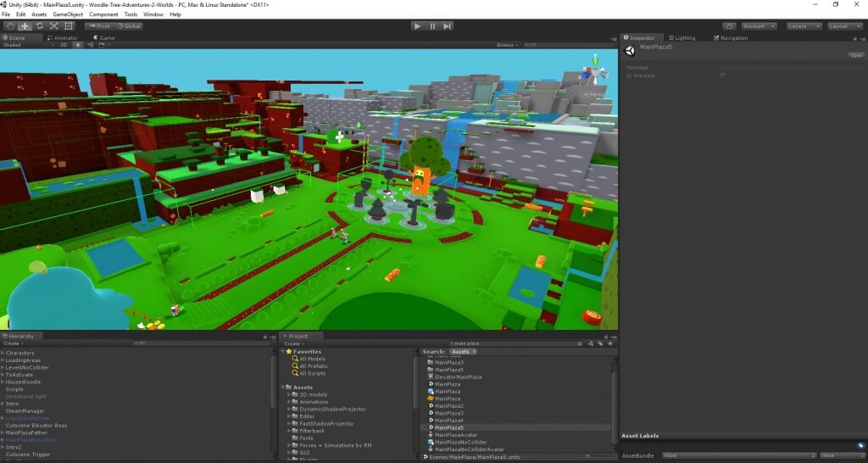The height and width of the screenshot is (463, 868).
Task: Click the Inspector MainPlaza5 Unity asset icon
Action: (630, 51)
